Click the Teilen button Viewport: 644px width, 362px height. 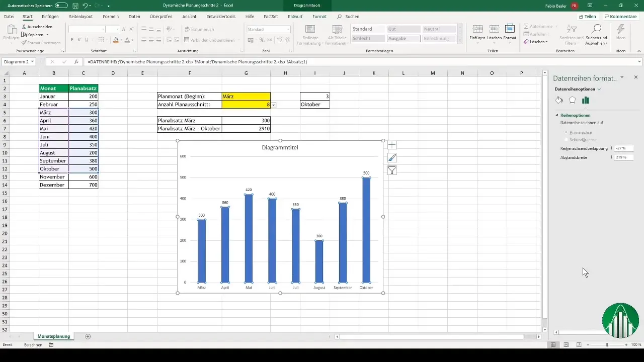click(587, 17)
